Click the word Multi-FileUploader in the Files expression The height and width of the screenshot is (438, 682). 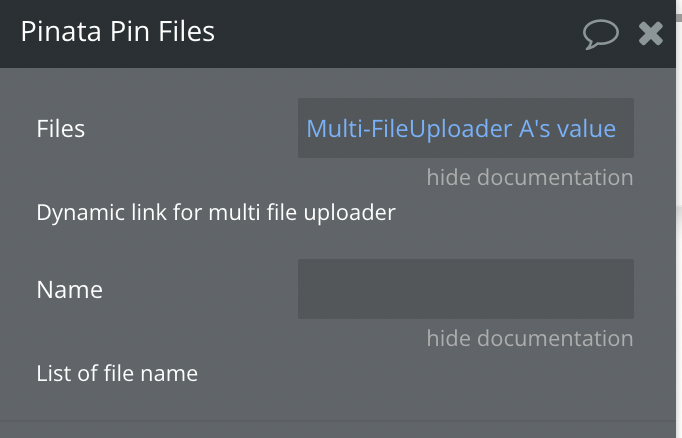coord(410,129)
